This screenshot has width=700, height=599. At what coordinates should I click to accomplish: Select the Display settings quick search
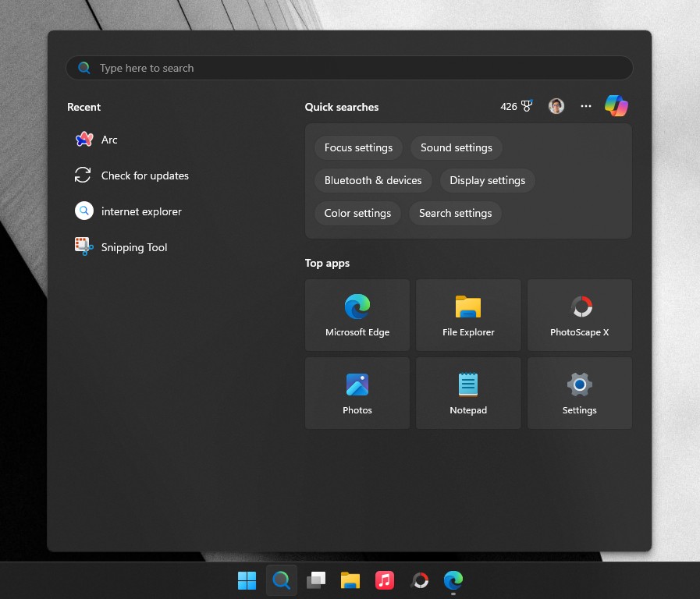tap(487, 180)
